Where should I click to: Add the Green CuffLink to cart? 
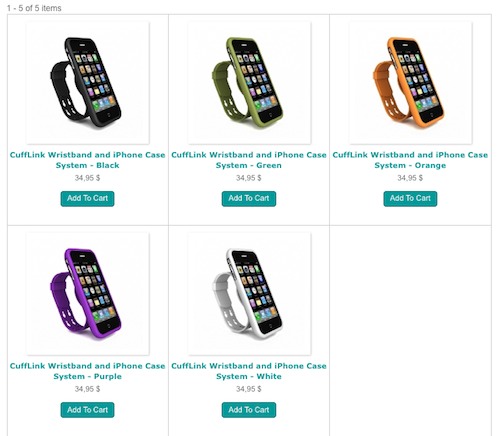pos(249,199)
